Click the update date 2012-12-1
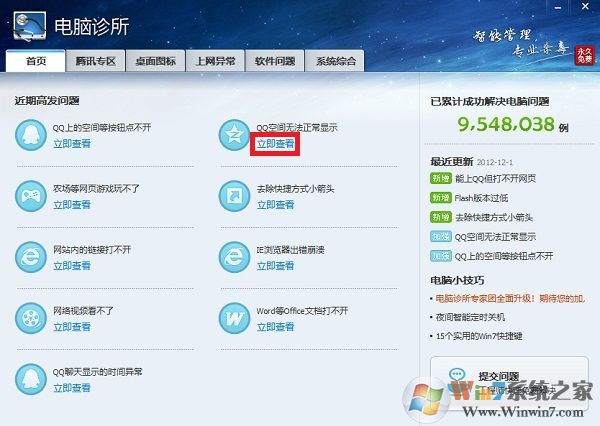 click(x=495, y=162)
